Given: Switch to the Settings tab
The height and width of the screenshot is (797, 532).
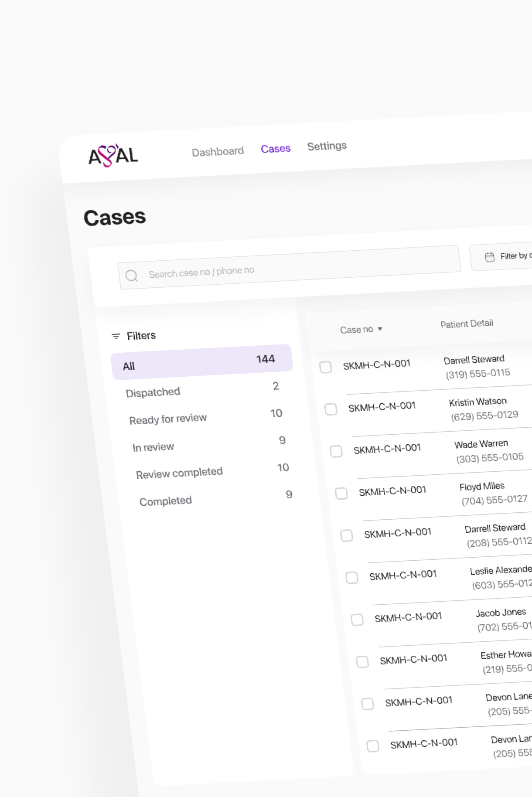Looking at the screenshot, I should click(327, 146).
